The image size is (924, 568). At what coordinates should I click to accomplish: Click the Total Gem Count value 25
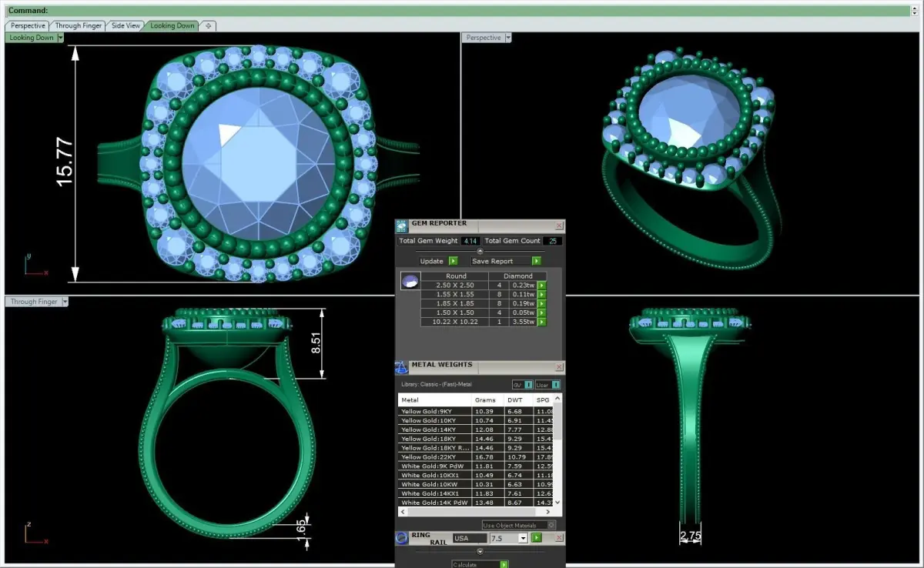553,241
